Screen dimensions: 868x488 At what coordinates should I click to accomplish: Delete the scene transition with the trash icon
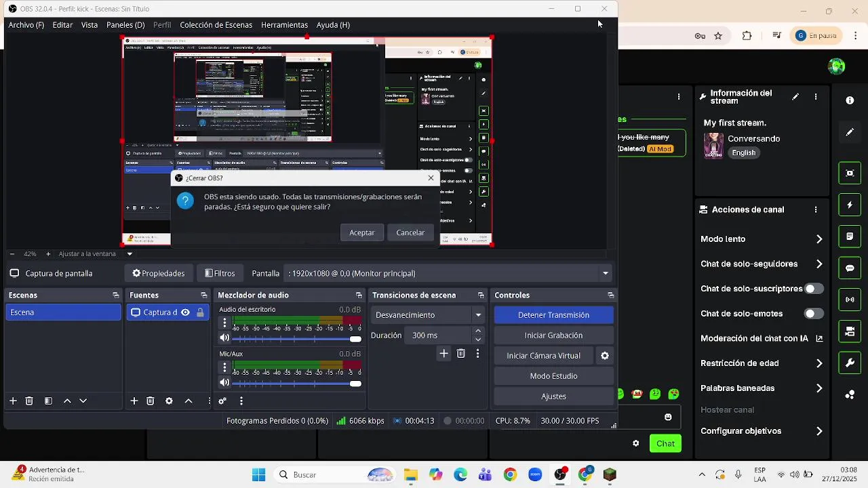461,354
